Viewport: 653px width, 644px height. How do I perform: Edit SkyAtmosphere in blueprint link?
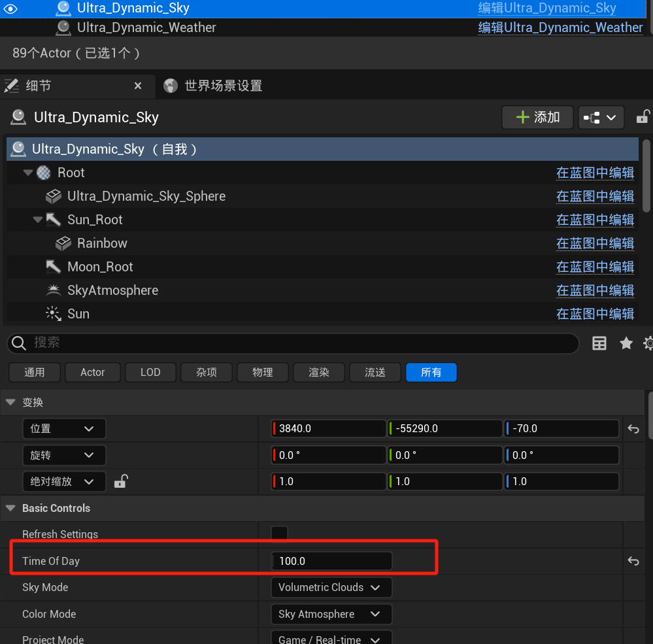tap(595, 290)
